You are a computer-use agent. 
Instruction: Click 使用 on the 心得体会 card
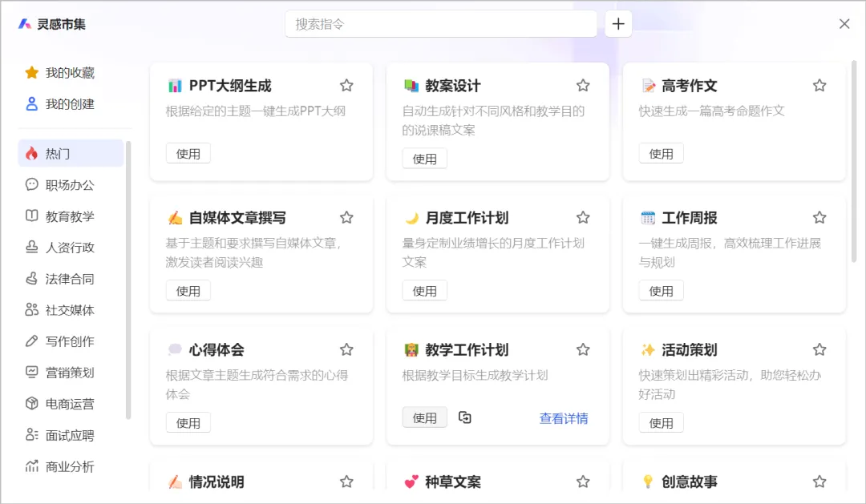point(188,423)
